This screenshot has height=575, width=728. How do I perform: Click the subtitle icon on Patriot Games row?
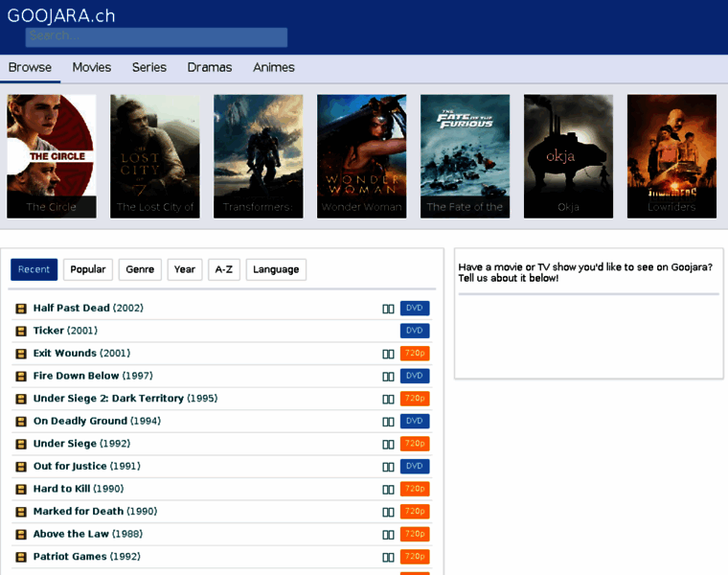[388, 558]
